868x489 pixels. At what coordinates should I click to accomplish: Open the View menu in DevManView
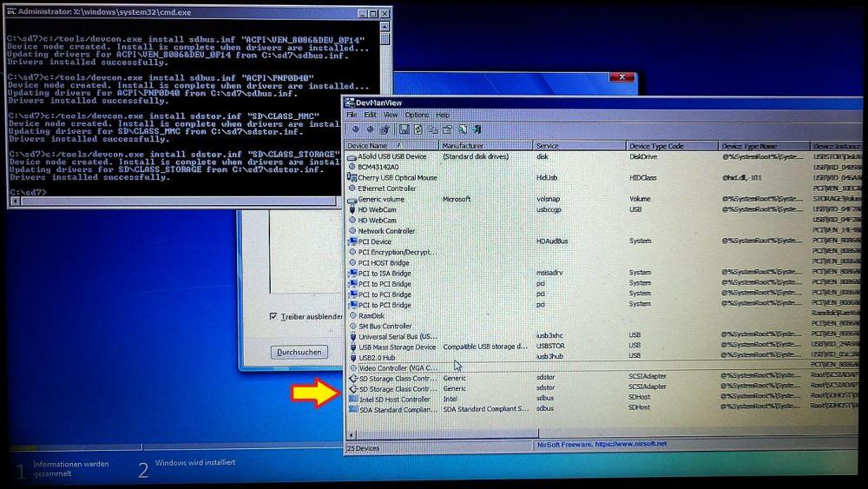point(391,115)
